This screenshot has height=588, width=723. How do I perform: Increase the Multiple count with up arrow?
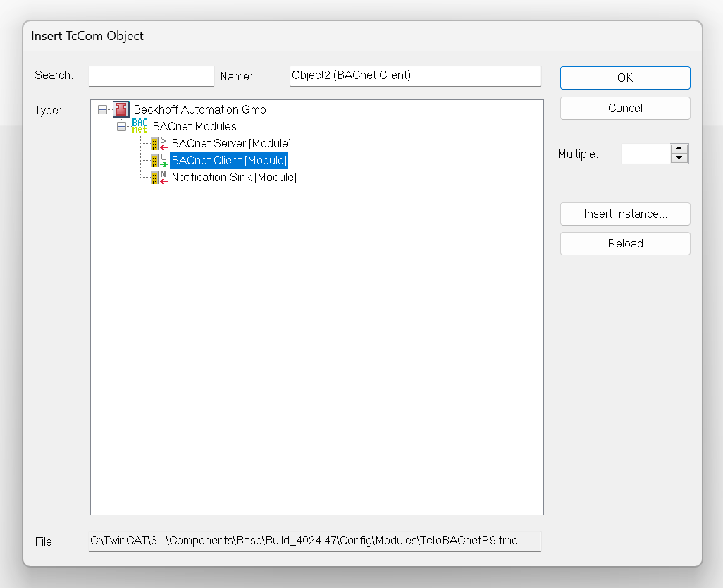(679, 149)
